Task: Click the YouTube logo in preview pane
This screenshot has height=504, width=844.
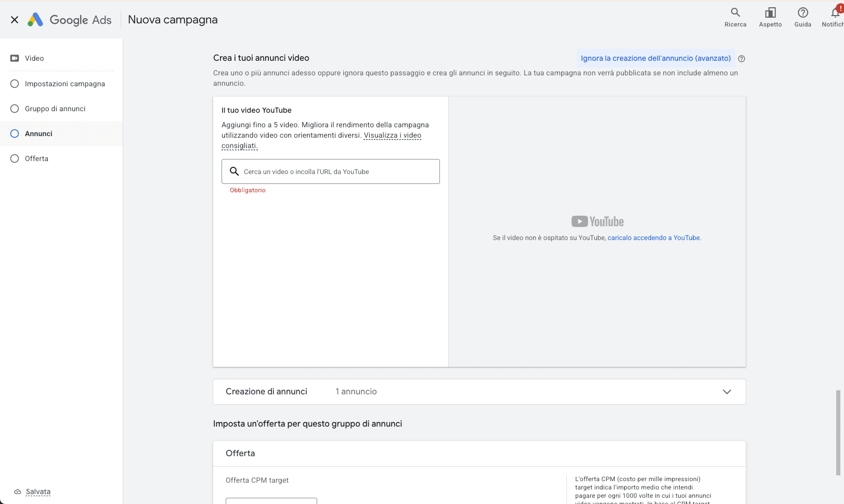Action: 597,221
